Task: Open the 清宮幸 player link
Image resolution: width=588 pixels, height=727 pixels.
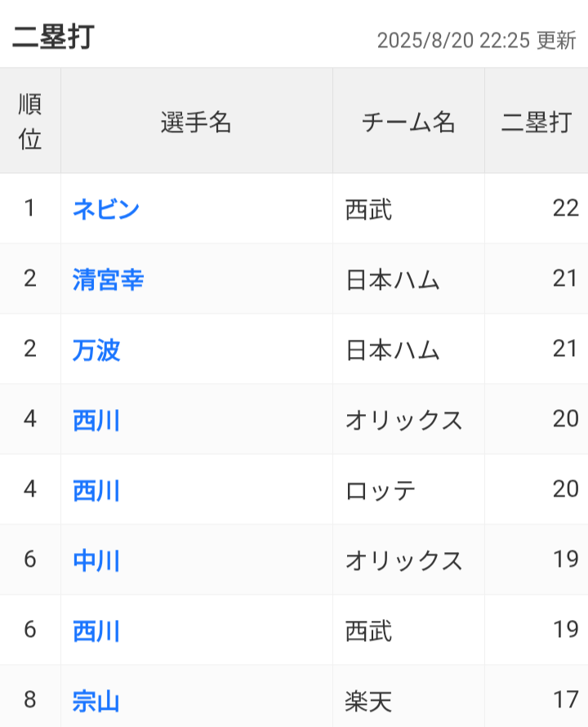Action: pyautogui.click(x=109, y=279)
